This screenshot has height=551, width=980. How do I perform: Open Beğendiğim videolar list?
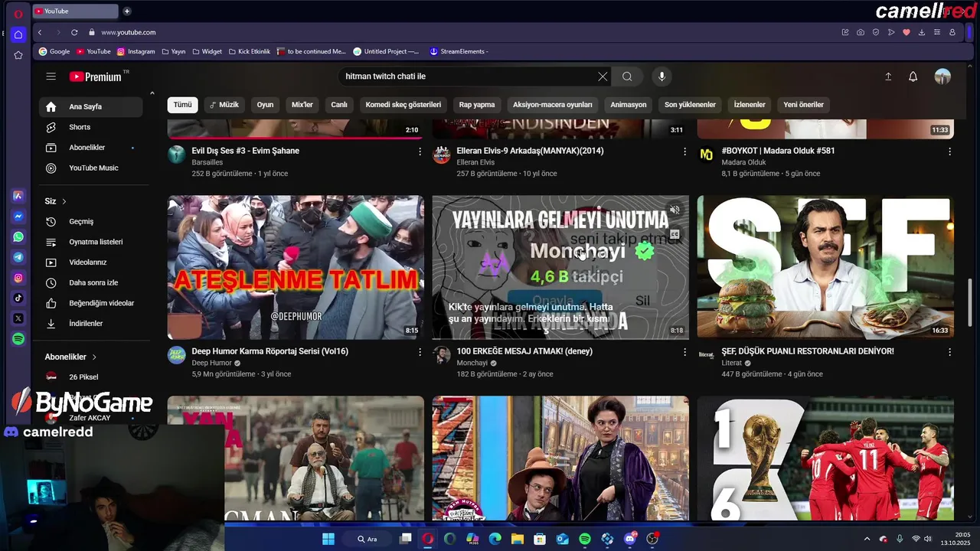click(x=92, y=303)
